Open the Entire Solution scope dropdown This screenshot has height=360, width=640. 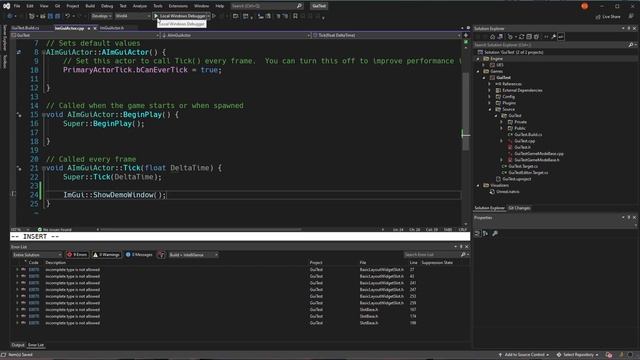tap(37, 255)
